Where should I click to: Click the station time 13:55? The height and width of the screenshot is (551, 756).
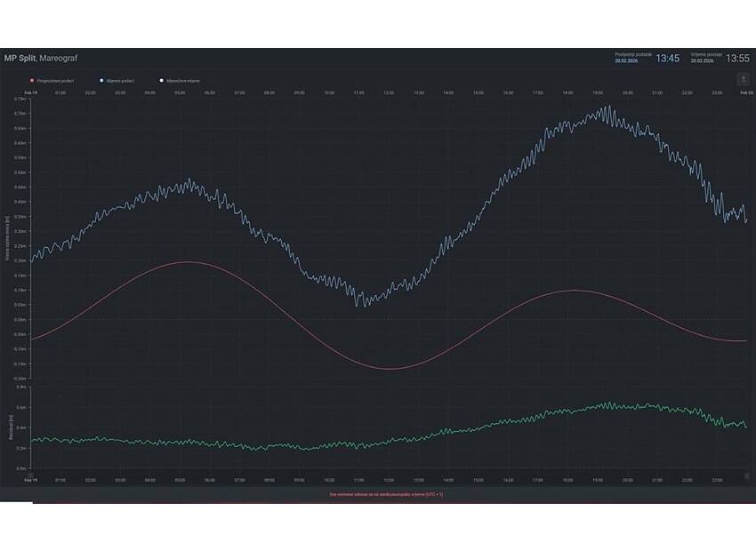click(737, 59)
